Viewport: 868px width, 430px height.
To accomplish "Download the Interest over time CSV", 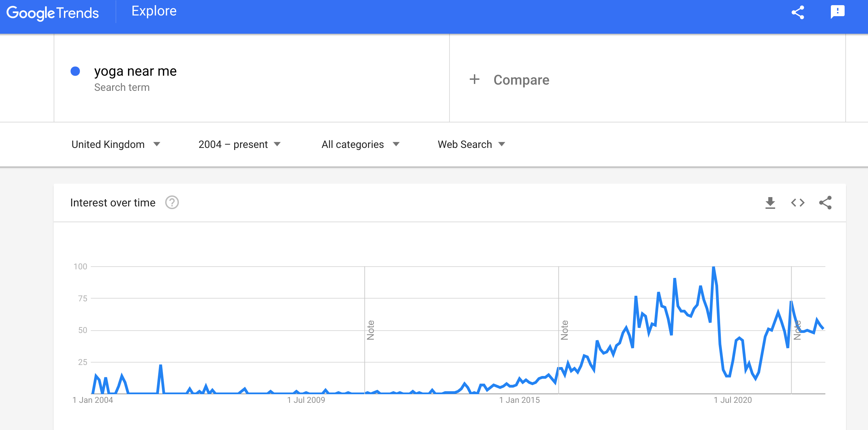I will click(x=770, y=203).
